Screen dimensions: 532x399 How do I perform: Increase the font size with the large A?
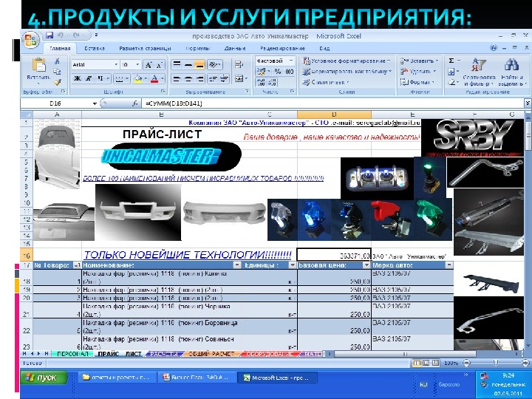point(148,65)
